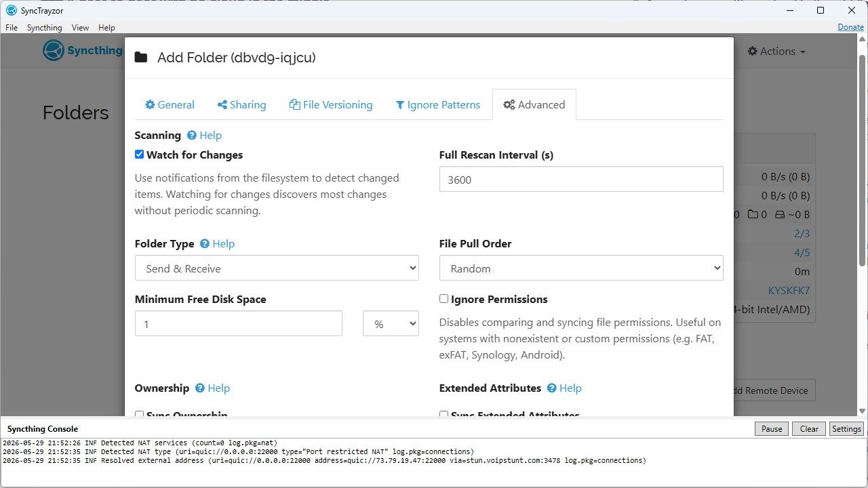This screenshot has height=488, width=868.
Task: Switch to the File Versioning tab
Action: tap(331, 105)
